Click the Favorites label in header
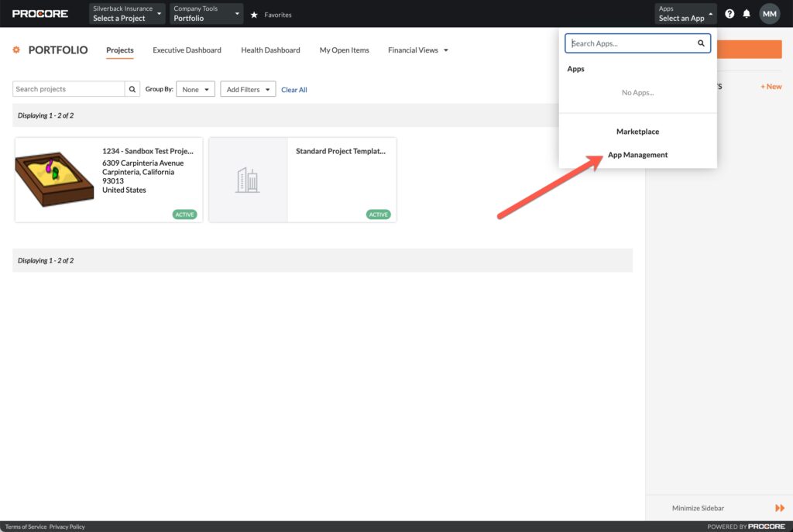 [278, 15]
